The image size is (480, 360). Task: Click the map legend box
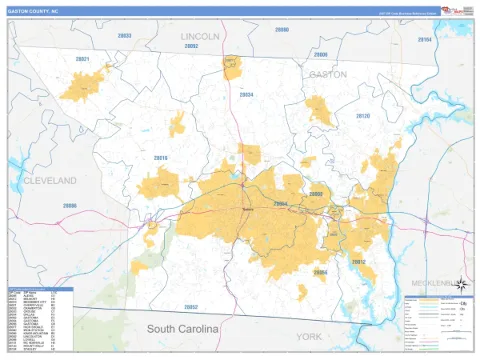(x=439, y=323)
